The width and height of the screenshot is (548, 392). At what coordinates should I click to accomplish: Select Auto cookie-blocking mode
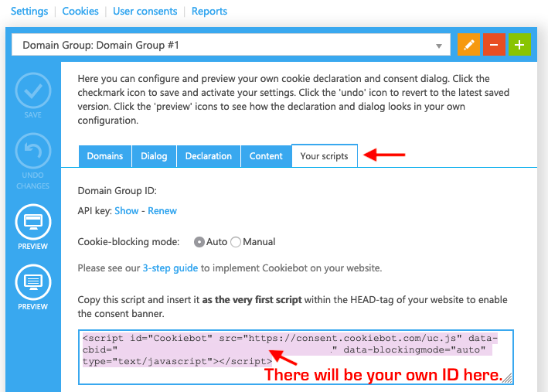click(x=199, y=242)
